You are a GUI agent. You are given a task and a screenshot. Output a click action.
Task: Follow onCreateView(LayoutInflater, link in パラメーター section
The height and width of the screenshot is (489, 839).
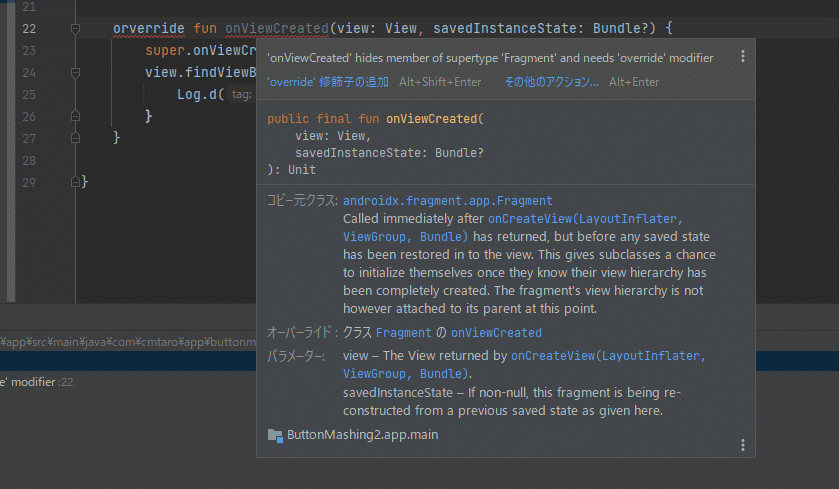point(608,356)
